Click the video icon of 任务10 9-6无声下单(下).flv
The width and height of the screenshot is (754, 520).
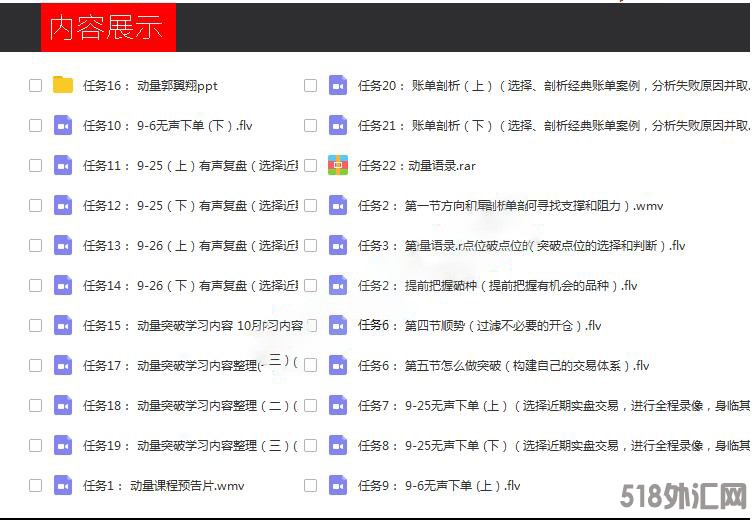click(63, 125)
